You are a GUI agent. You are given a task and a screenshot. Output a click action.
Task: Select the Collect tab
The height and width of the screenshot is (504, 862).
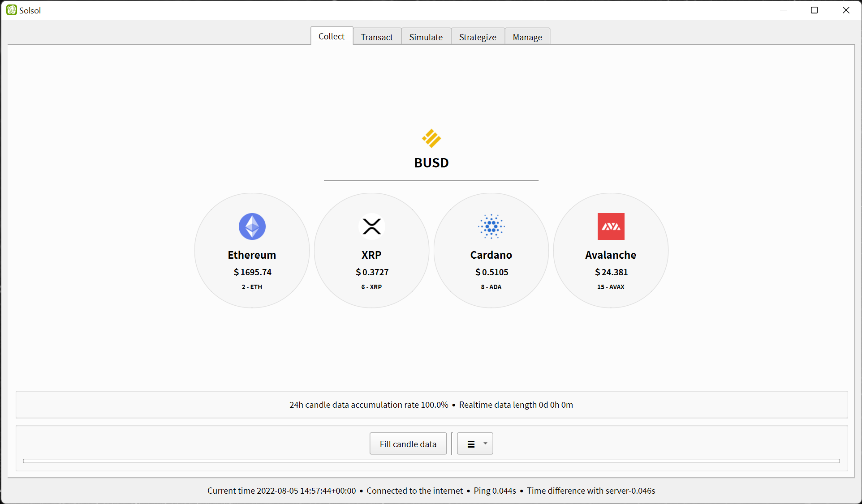click(332, 36)
